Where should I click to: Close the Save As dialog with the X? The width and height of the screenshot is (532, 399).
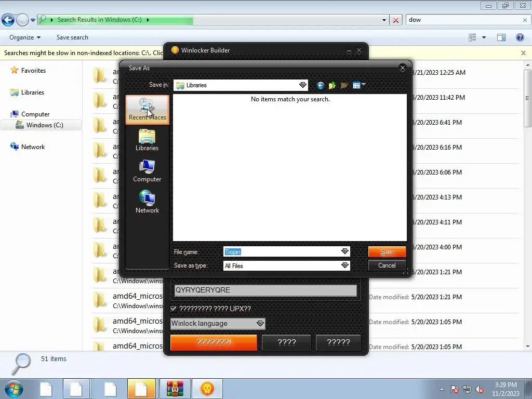pyautogui.click(x=403, y=68)
